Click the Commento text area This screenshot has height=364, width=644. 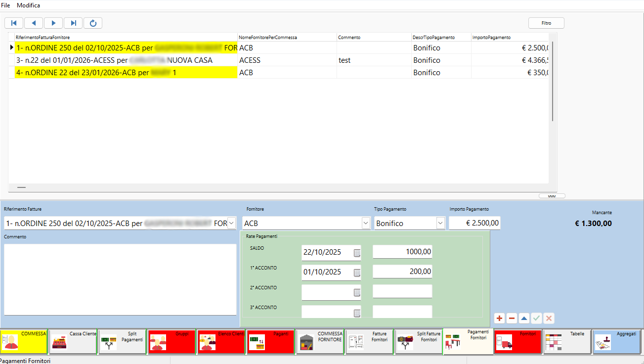tap(120, 279)
